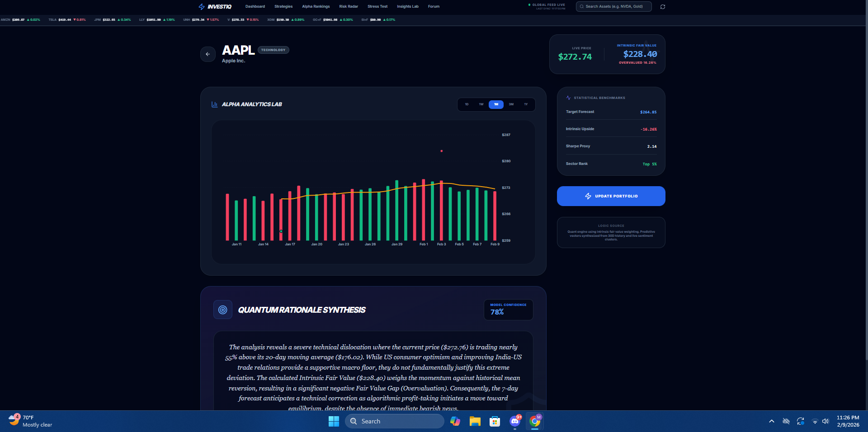868x432 pixels.
Task: Navigate to Insights Lab
Action: coord(408,7)
